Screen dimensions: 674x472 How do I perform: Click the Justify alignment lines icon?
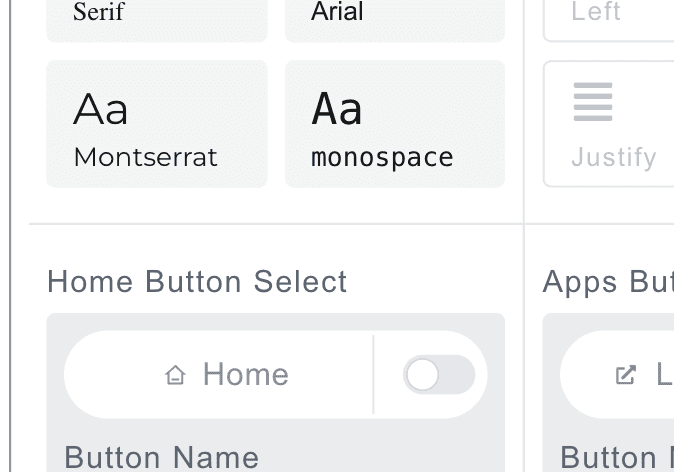tap(593, 103)
